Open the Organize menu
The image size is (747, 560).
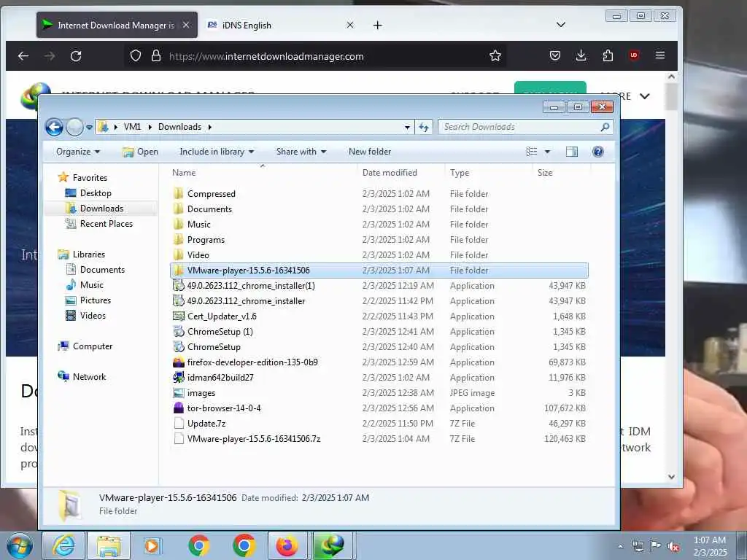click(78, 152)
